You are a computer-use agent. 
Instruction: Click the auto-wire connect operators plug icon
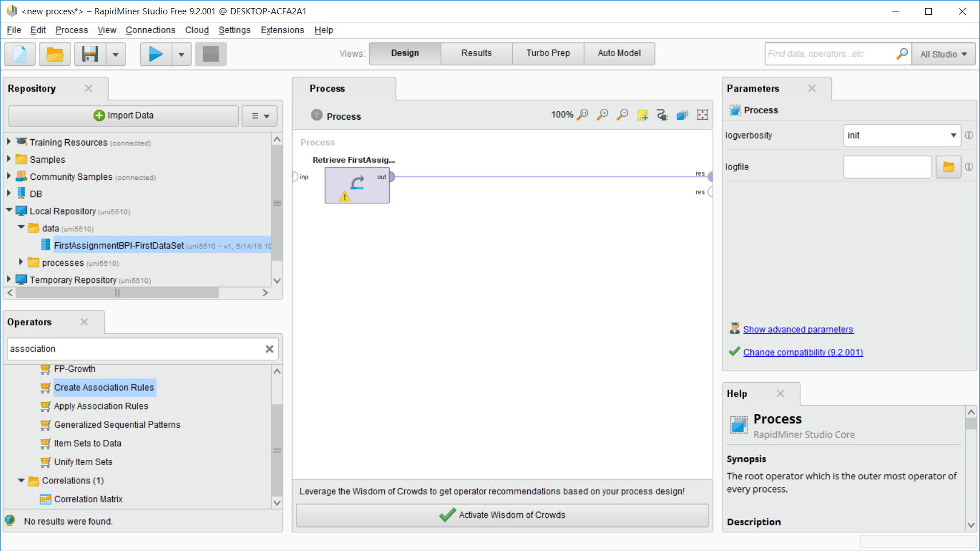[x=662, y=115]
